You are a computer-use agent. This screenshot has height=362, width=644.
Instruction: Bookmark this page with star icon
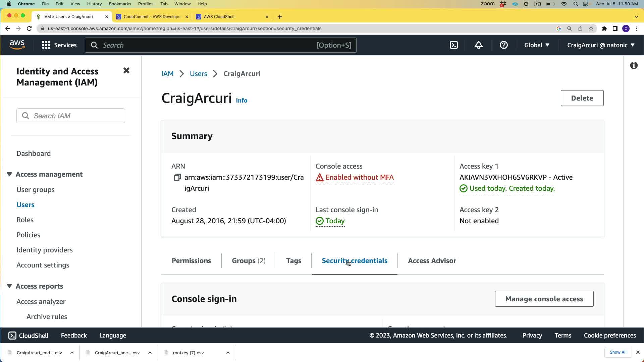[x=591, y=28]
